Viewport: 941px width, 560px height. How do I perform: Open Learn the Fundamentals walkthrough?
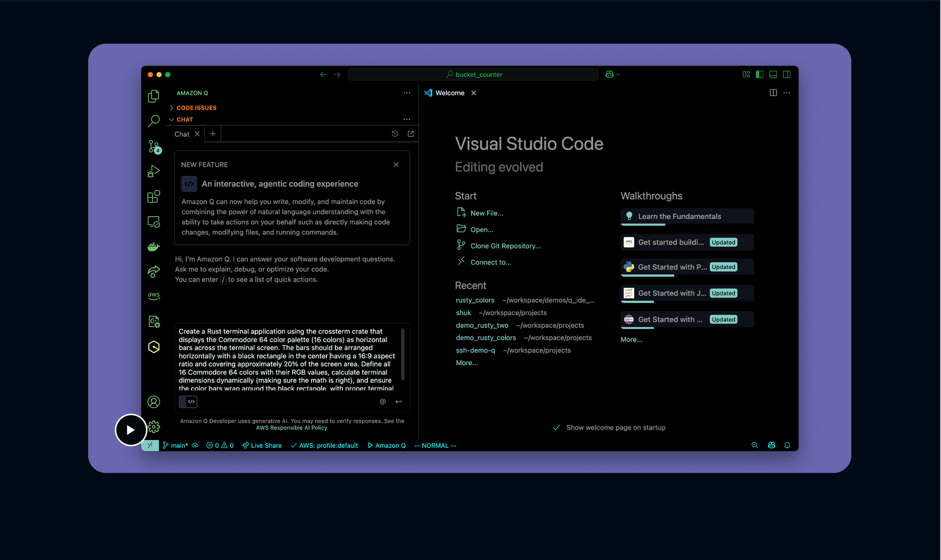[x=687, y=217]
